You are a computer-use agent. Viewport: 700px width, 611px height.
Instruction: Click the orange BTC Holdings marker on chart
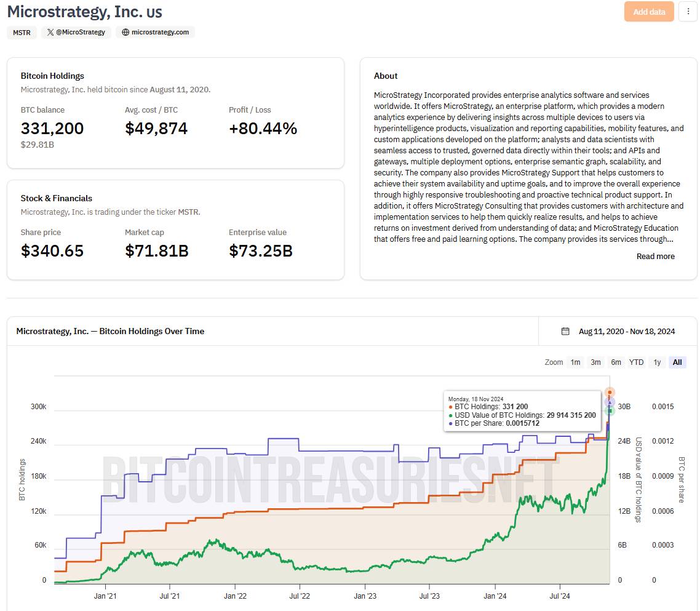pyautogui.click(x=610, y=393)
